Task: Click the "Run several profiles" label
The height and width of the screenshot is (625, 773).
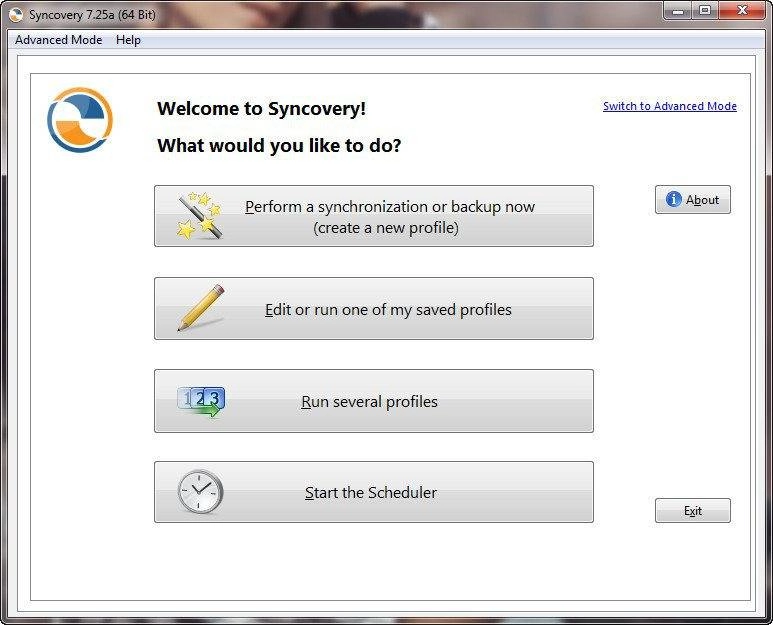Action: [369, 402]
